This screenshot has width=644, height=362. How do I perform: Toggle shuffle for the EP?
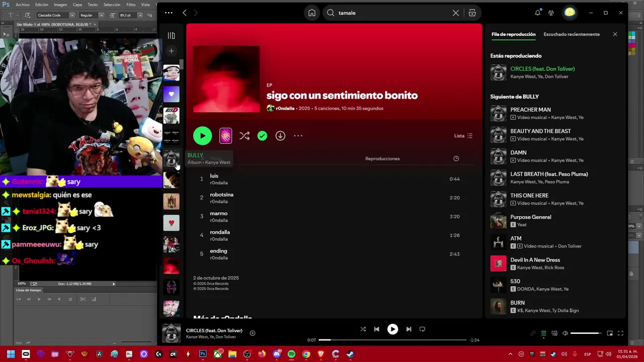click(245, 136)
